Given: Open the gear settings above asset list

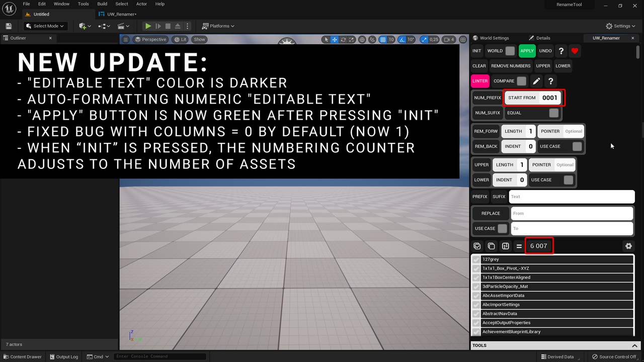Looking at the screenshot, I should click(x=628, y=246).
